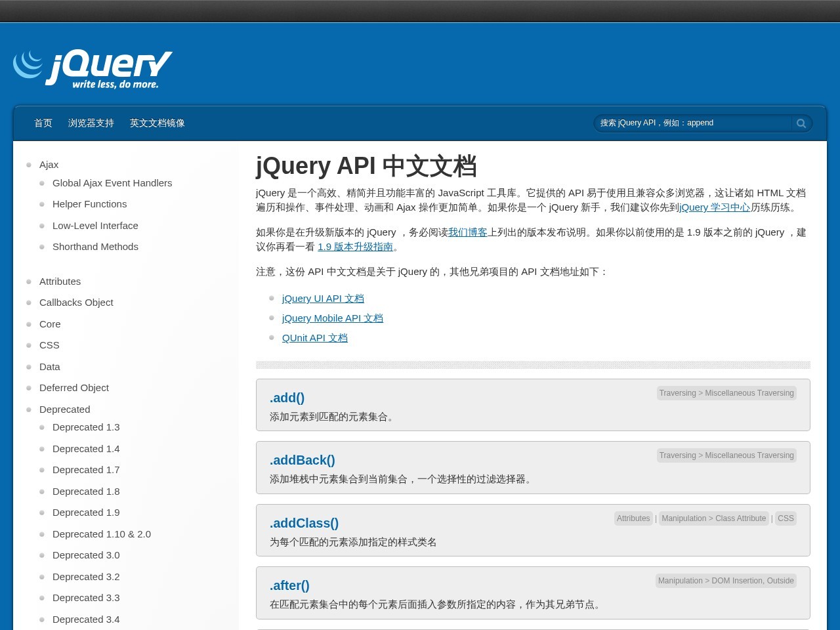Click Manipulation > Class Attribute tag

click(714, 518)
